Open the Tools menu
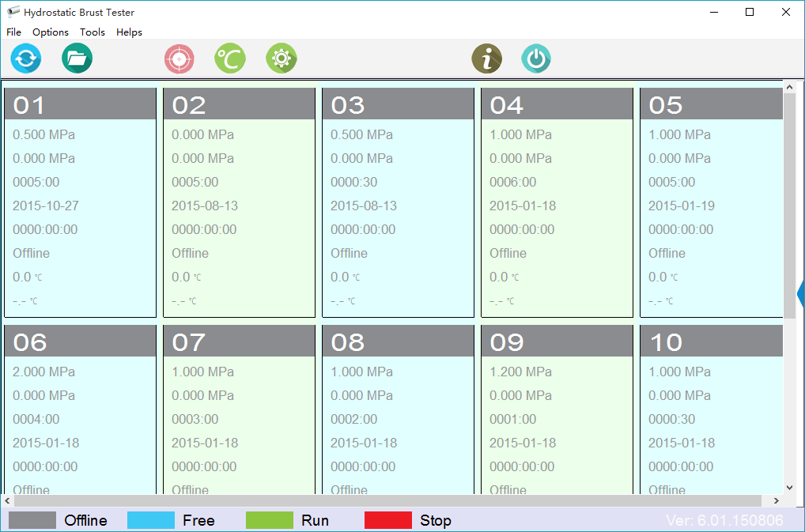 click(x=93, y=32)
